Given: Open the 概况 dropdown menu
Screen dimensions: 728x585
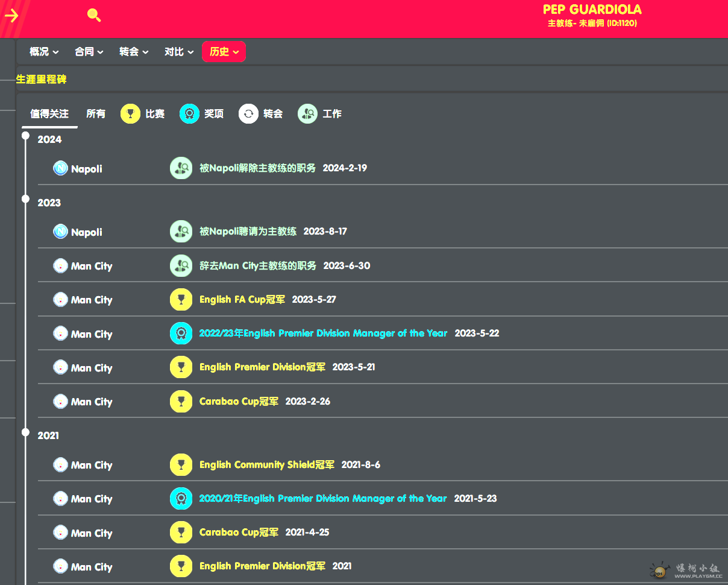Looking at the screenshot, I should [x=45, y=52].
